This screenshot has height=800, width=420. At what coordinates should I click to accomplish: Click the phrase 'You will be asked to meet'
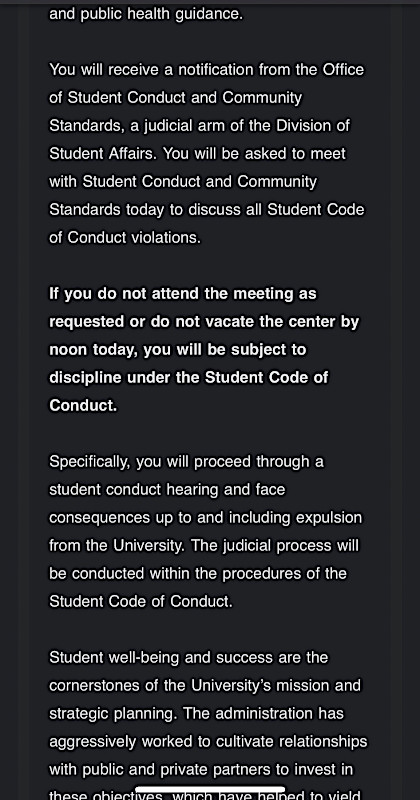[254, 154]
